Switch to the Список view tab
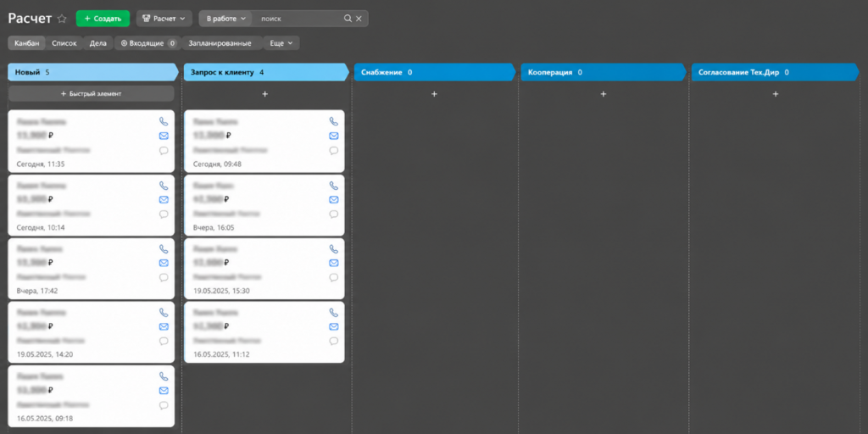The image size is (868, 434). (x=64, y=43)
